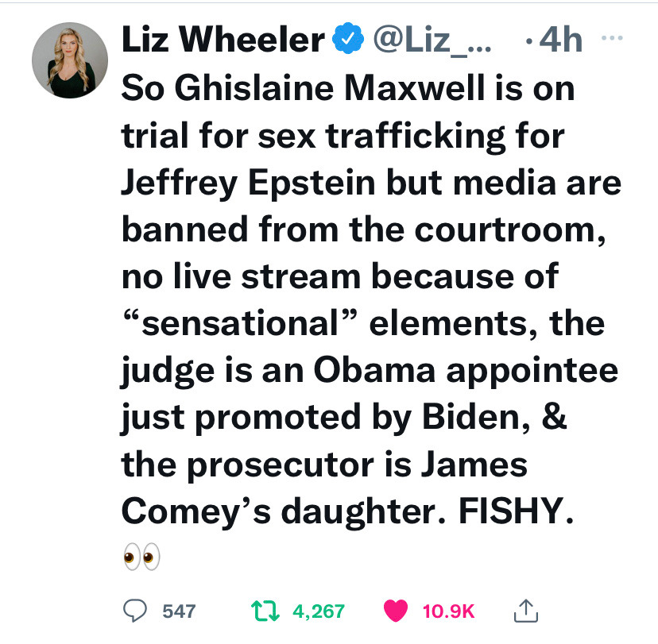This screenshot has width=658, height=644.
Task: Click the quoted word "sensational"
Action: (238, 324)
